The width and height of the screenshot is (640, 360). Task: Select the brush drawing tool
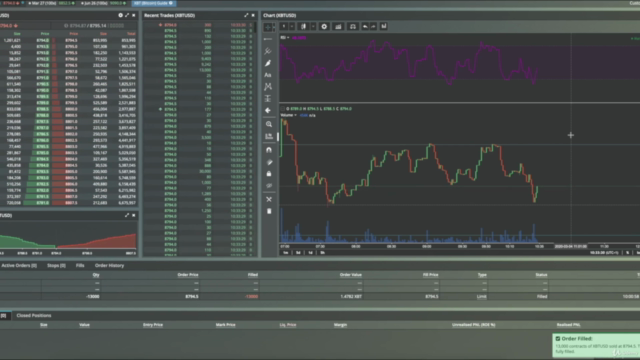pos(268,63)
